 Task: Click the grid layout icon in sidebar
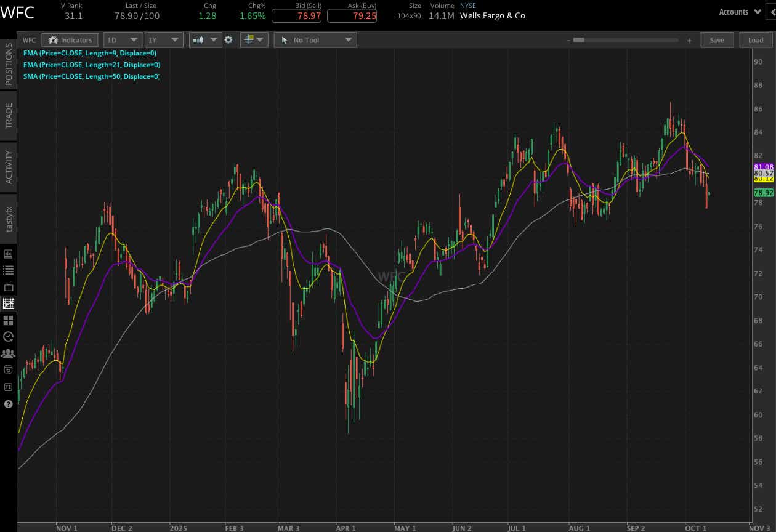8,320
